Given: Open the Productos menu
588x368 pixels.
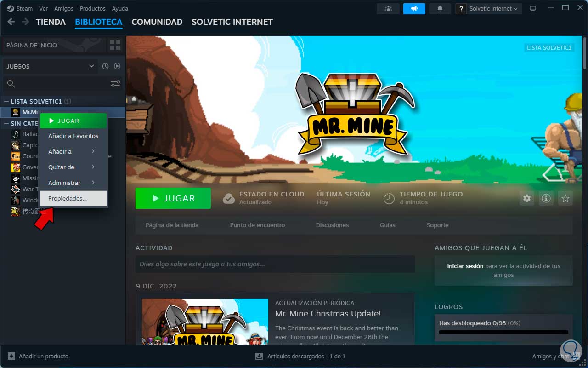Looking at the screenshot, I should 92,8.
